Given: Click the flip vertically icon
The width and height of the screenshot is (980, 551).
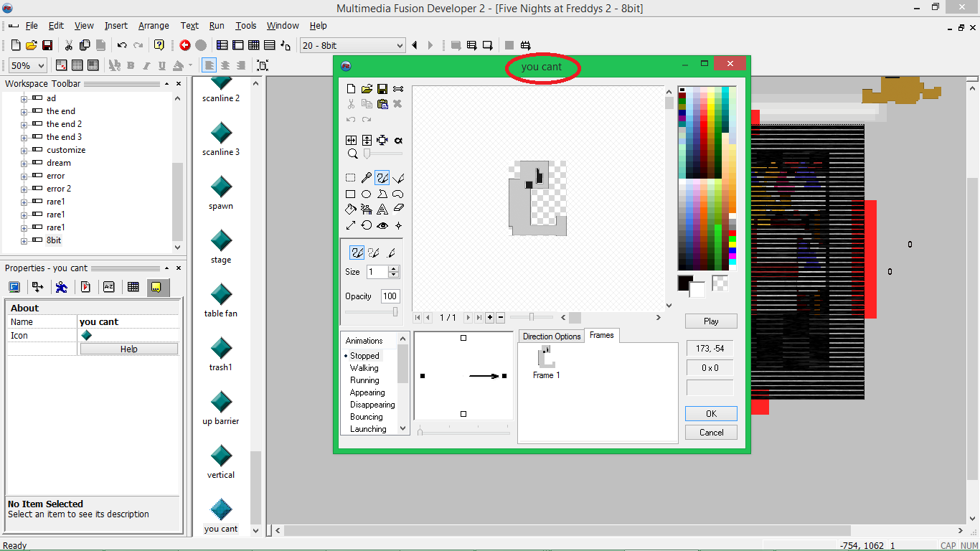Looking at the screenshot, I should (367, 141).
